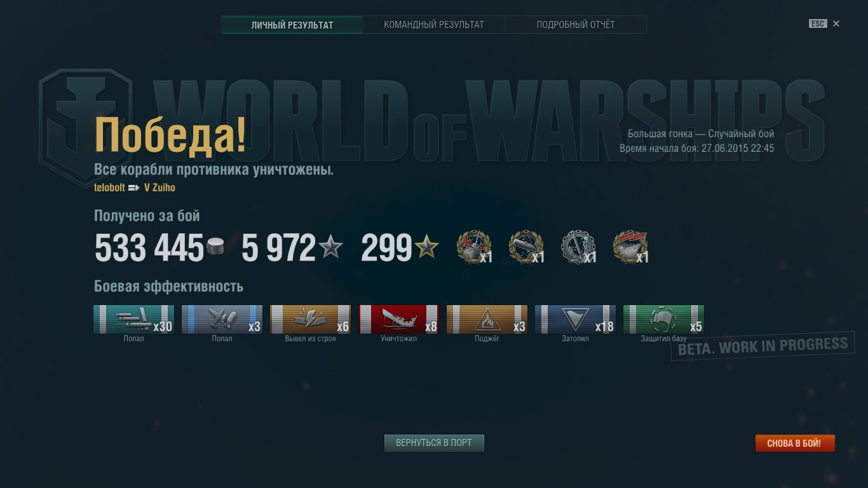The image size is (868, 488).
Task: Click the first achievement medal
Action: [474, 247]
